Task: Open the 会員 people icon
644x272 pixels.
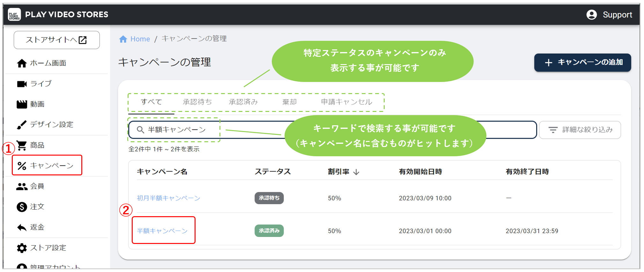Action: pos(22,187)
